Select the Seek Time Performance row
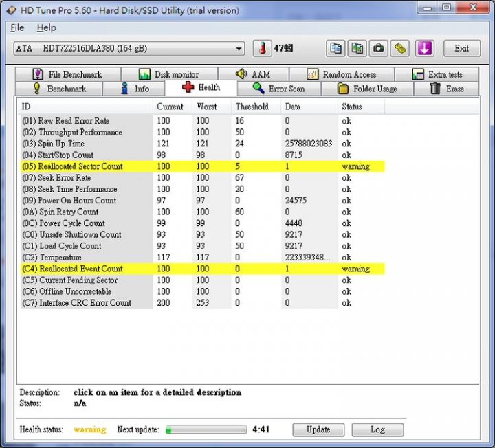The width and height of the screenshot is (495, 448). (203, 189)
